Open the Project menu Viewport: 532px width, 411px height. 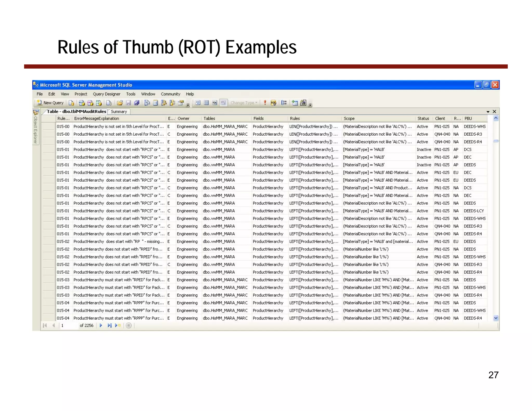pyautogui.click(x=81, y=94)
